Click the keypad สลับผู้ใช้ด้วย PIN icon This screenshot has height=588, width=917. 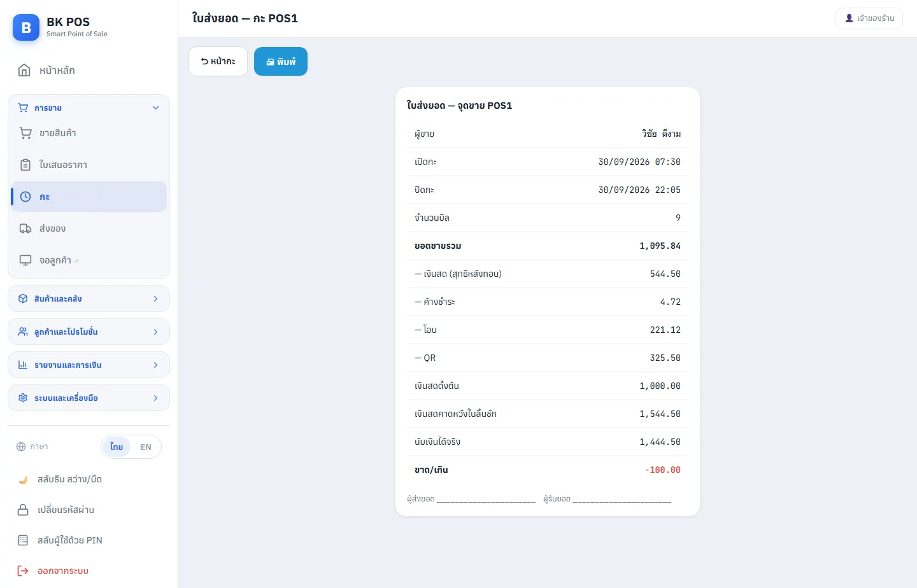tap(23, 540)
